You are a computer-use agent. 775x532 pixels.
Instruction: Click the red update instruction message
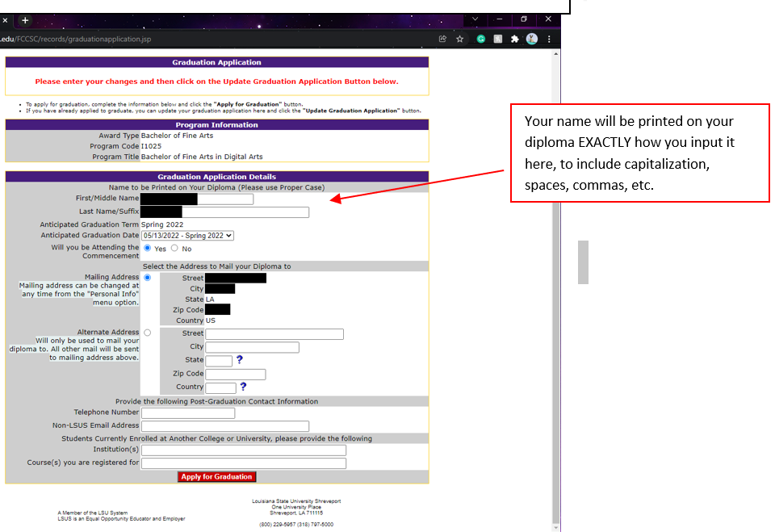coord(216,82)
